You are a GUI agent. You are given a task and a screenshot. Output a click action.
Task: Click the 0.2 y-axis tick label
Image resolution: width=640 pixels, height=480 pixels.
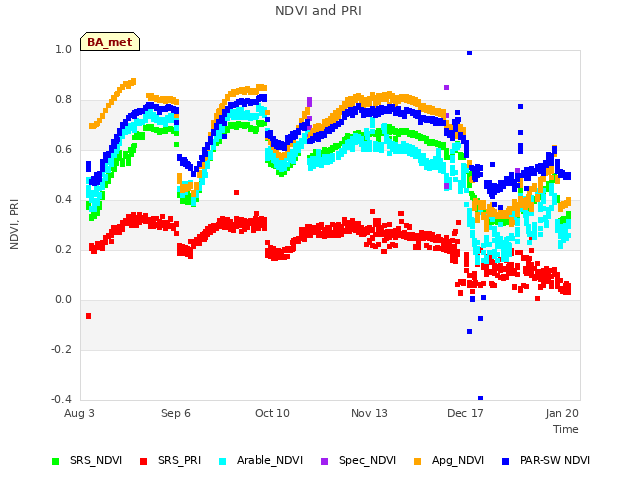click(63, 249)
